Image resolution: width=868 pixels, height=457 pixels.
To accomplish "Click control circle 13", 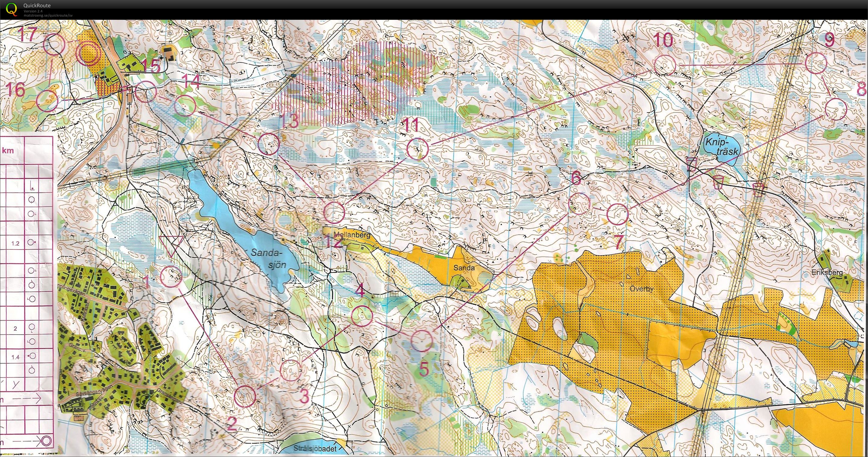I will 269,144.
